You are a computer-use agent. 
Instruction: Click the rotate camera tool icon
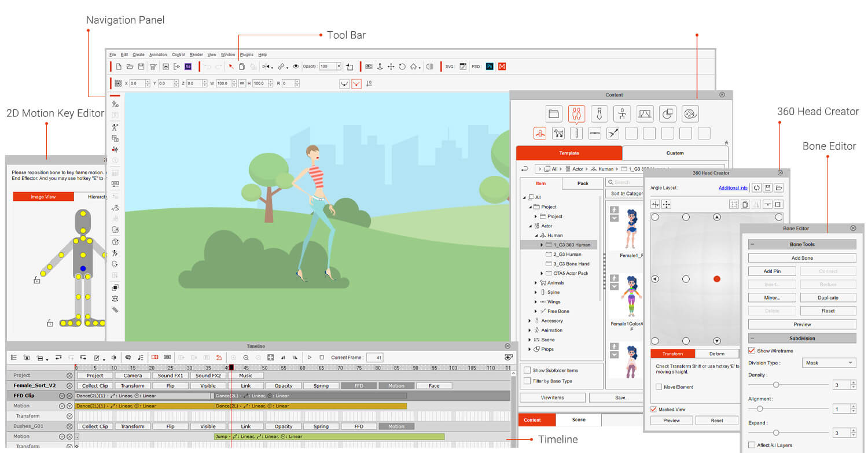click(402, 67)
